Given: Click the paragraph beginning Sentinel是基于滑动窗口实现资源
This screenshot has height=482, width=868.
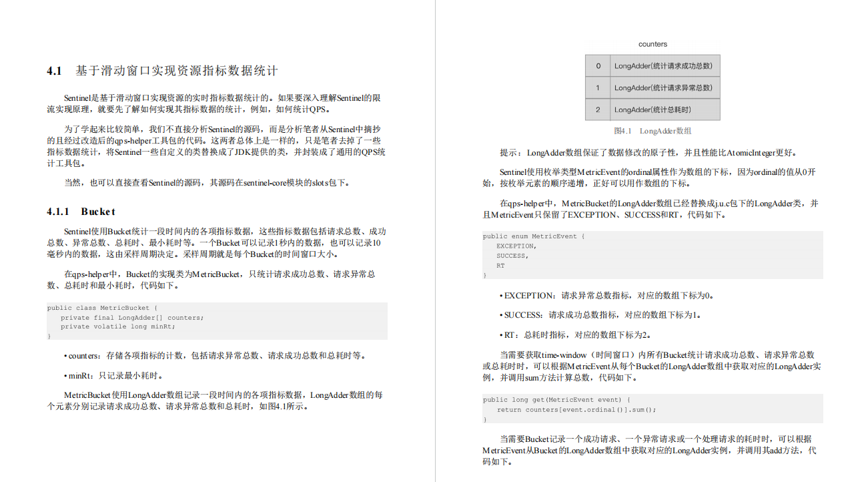Looking at the screenshot, I should coord(215,103).
